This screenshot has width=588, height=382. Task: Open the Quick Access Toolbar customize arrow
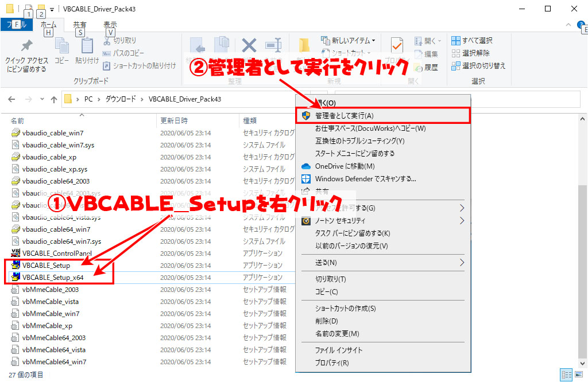pos(52,9)
